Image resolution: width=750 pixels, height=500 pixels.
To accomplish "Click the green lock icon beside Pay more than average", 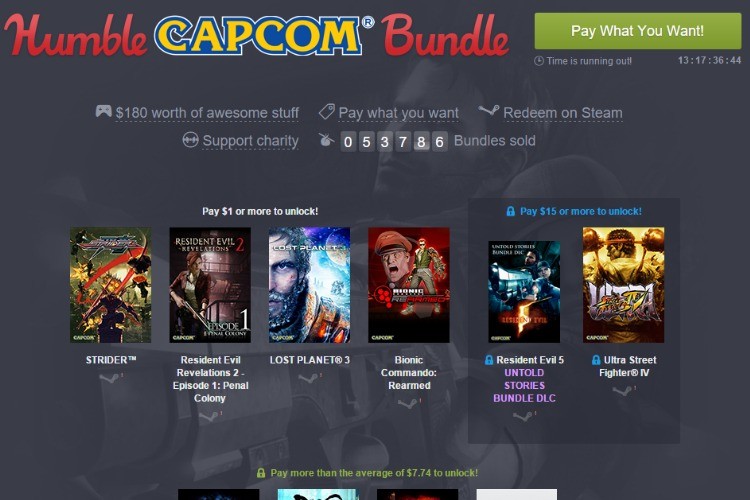I will (261, 473).
